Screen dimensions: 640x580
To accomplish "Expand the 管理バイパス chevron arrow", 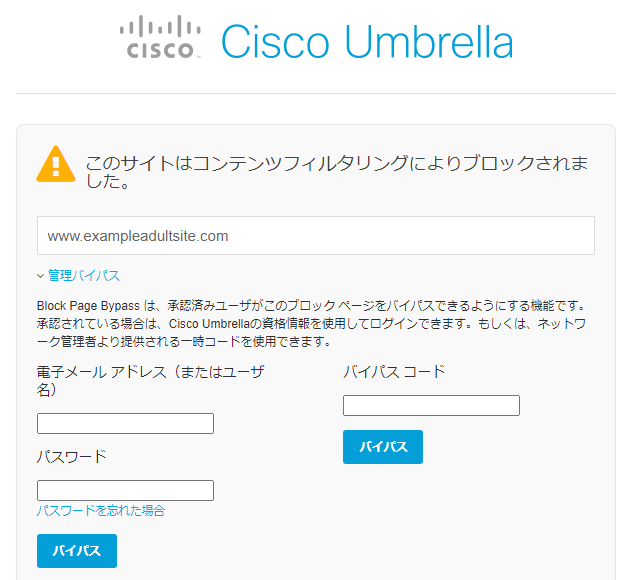I will click(41, 276).
